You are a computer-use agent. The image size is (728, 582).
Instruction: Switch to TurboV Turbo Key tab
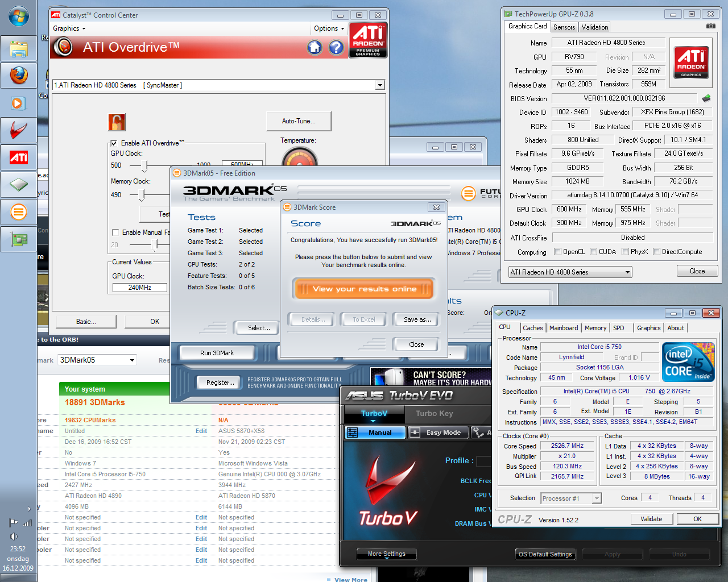click(435, 414)
